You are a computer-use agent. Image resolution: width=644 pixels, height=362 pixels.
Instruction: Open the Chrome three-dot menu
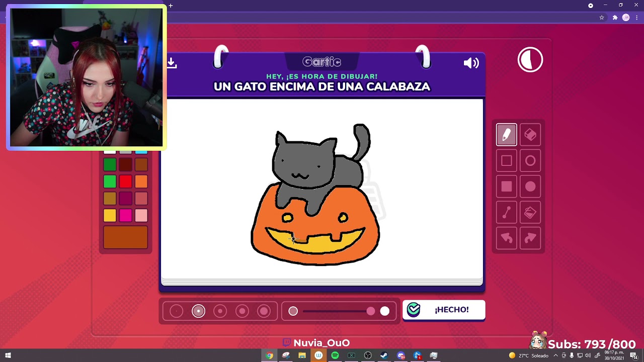pyautogui.click(x=637, y=18)
